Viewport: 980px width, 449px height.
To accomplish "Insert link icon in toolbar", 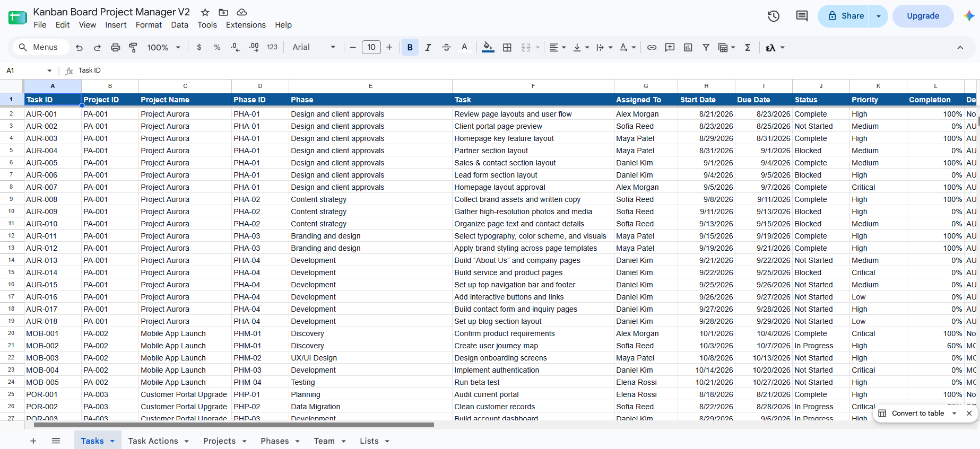I will [x=652, y=48].
